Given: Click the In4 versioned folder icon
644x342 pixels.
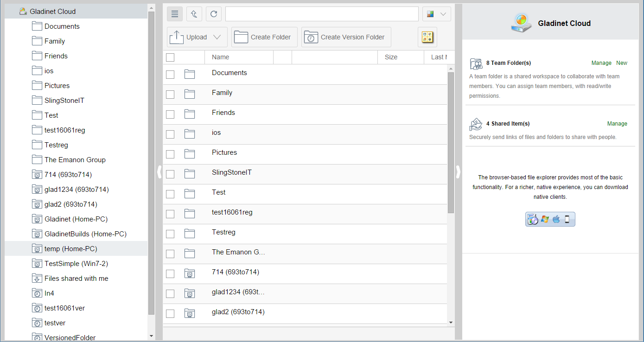Looking at the screenshot, I should [37, 293].
